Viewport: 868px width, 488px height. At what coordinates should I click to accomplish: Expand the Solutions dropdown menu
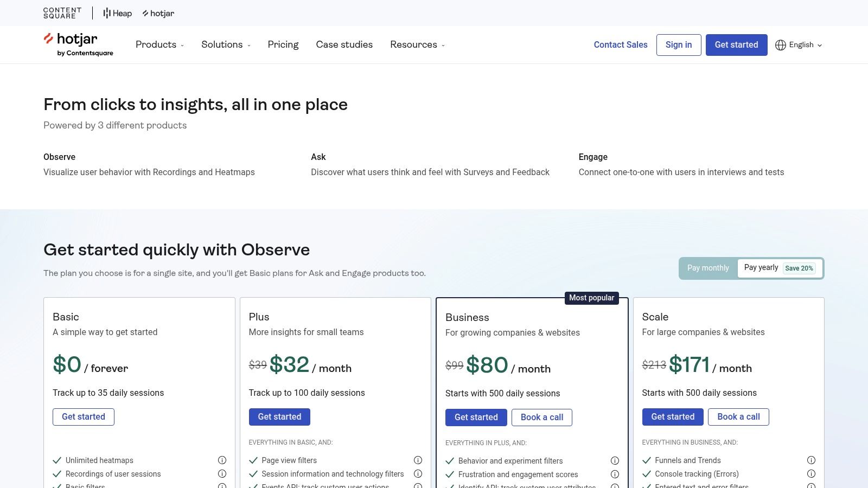click(x=226, y=44)
